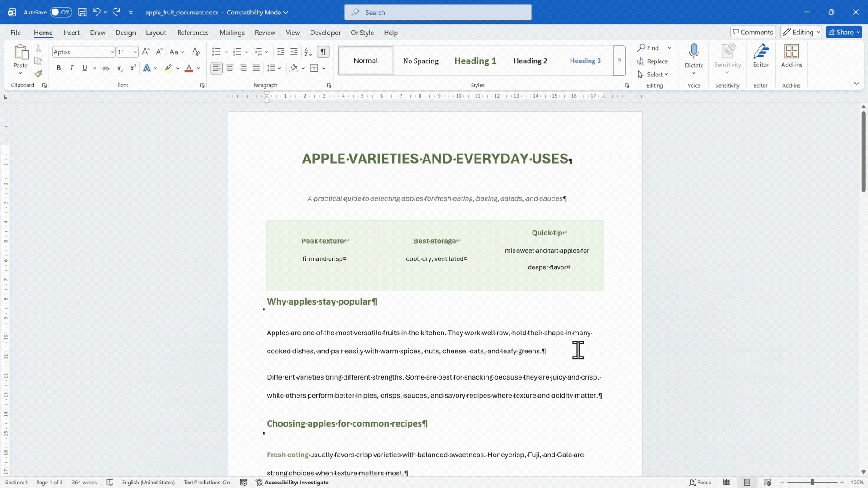Switch to the Review tab
868x488 pixels.
[265, 33]
